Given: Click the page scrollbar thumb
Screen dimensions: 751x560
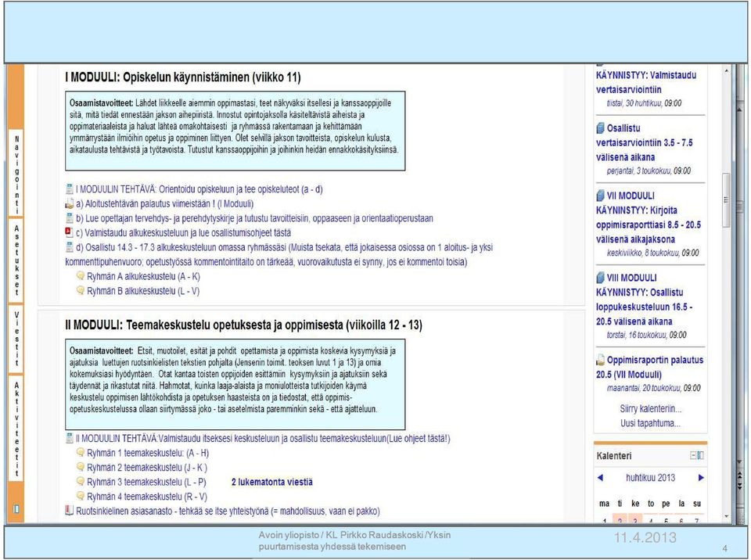Looking at the screenshot, I should [727, 199].
